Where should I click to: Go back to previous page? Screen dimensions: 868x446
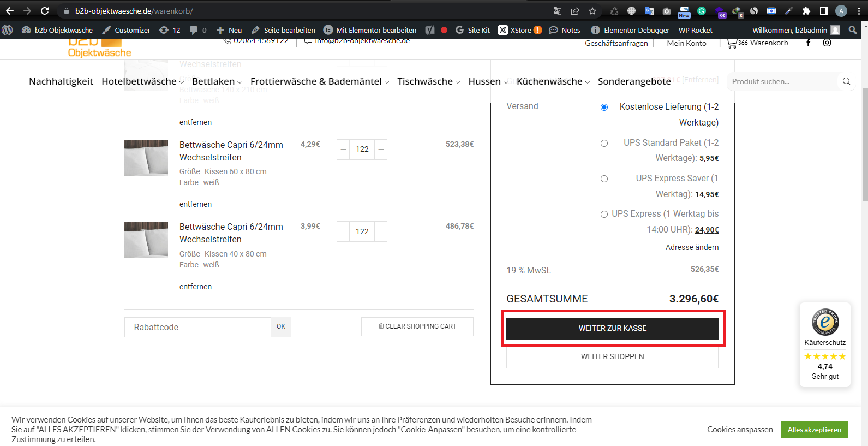point(10,11)
